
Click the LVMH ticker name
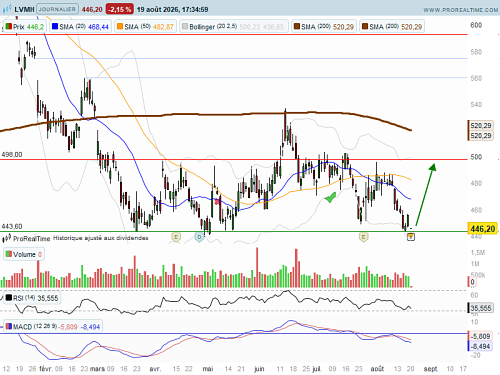coord(24,9)
